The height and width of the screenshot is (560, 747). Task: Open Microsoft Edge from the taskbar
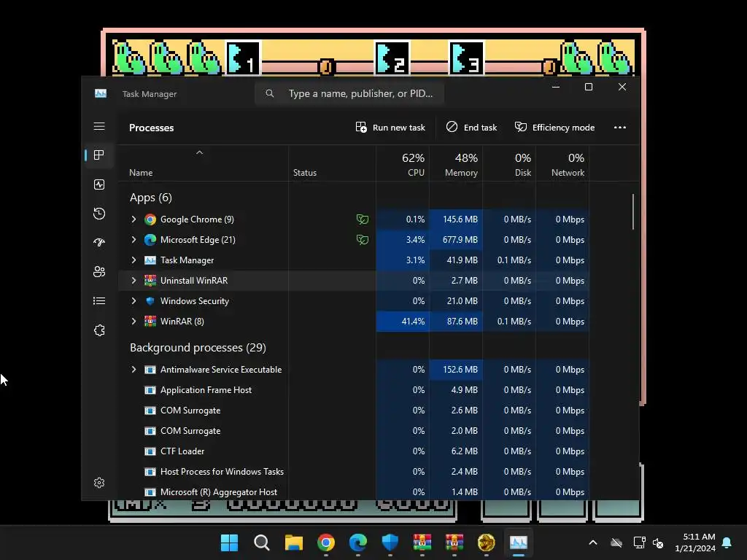click(x=357, y=542)
